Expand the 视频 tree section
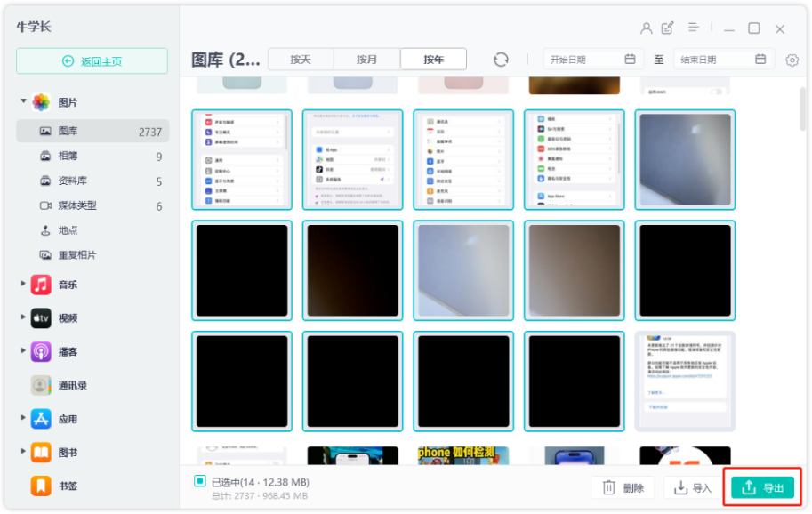Screen dimensions: 812x514 click(x=23, y=317)
